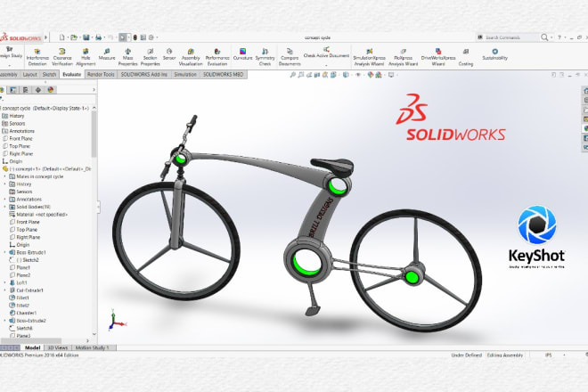588x392 pixels.
Task: Expand the Boss-Extrude1 feature node
Action: [x=4, y=252]
